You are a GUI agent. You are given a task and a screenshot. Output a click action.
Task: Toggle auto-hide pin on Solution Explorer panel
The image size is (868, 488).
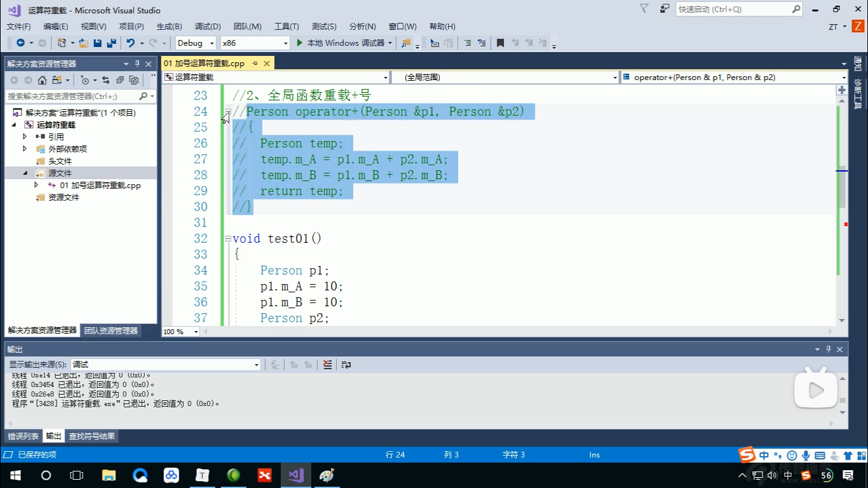(137, 64)
